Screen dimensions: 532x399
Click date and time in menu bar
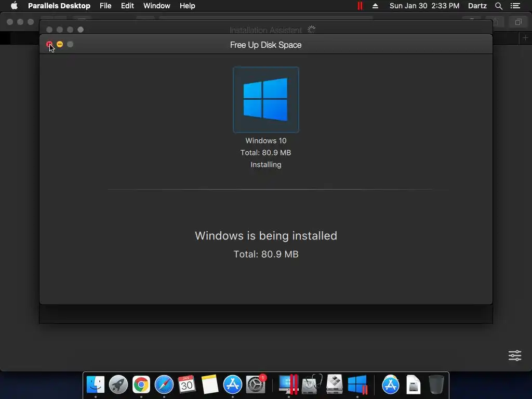click(x=424, y=6)
